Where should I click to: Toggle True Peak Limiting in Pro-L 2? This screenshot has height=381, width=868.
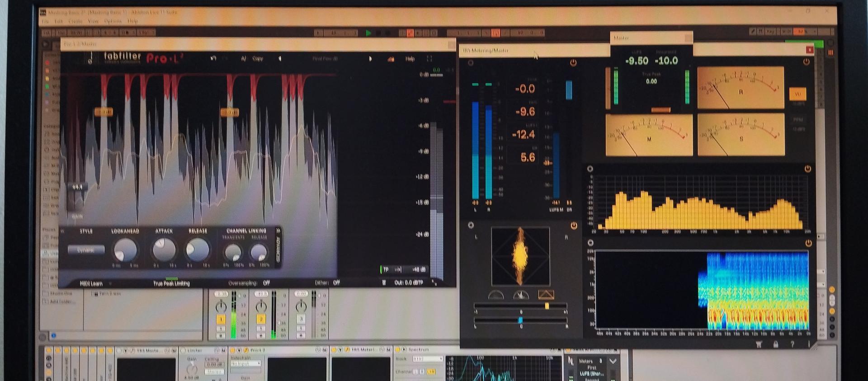pos(171,283)
